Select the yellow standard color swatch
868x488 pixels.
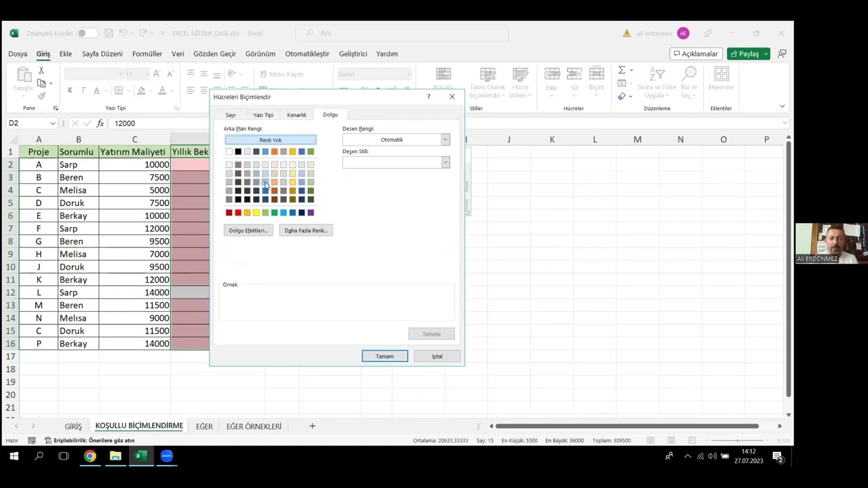click(x=256, y=213)
